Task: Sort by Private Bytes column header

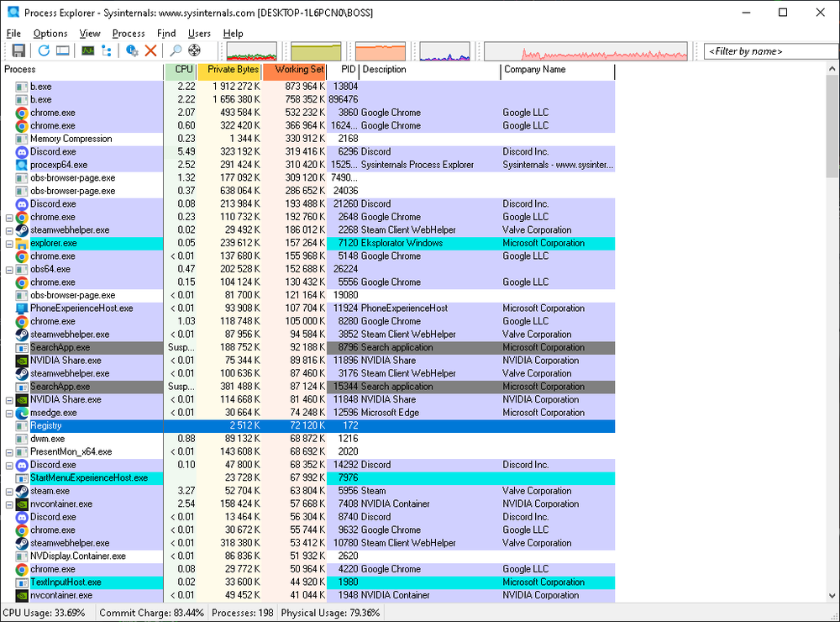Action: (x=229, y=70)
